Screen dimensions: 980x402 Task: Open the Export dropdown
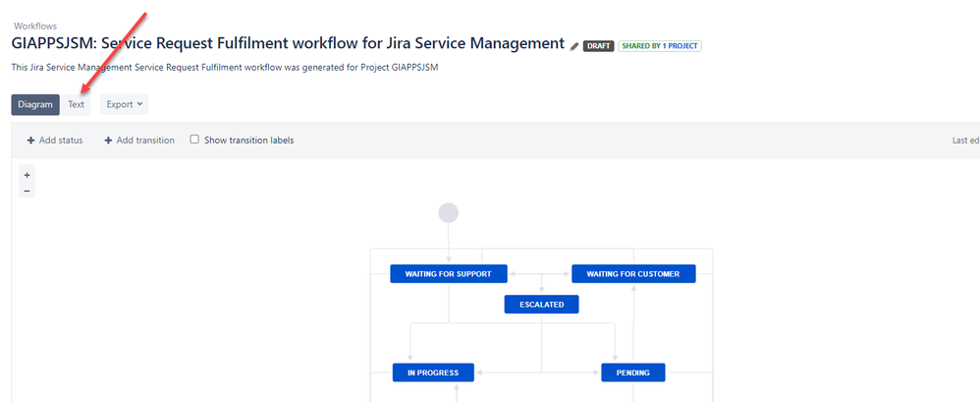click(x=124, y=104)
